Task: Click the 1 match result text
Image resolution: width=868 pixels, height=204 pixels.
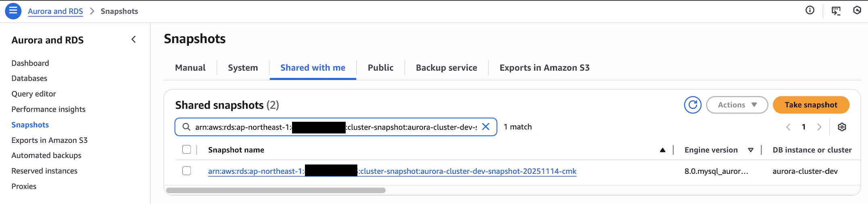Action: [517, 127]
